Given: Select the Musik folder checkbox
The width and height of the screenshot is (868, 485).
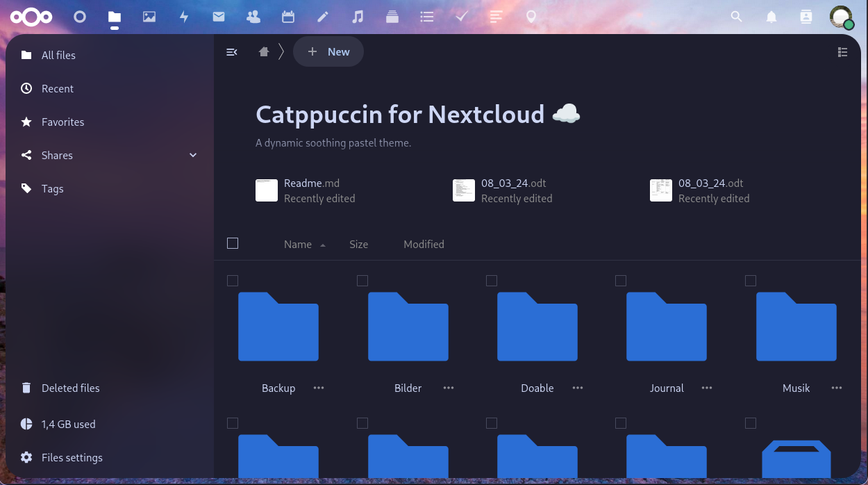Looking at the screenshot, I should pyautogui.click(x=751, y=281).
